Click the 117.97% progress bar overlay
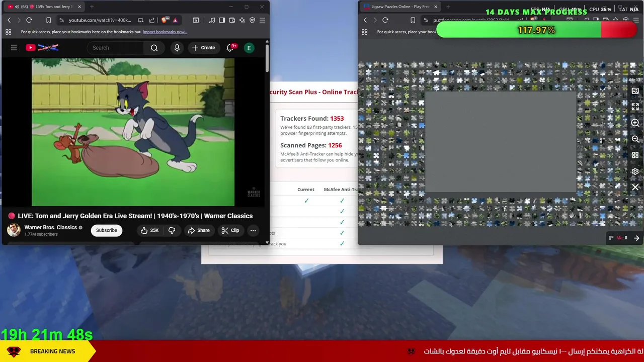Image resolution: width=644 pixels, height=362 pixels. click(x=536, y=30)
